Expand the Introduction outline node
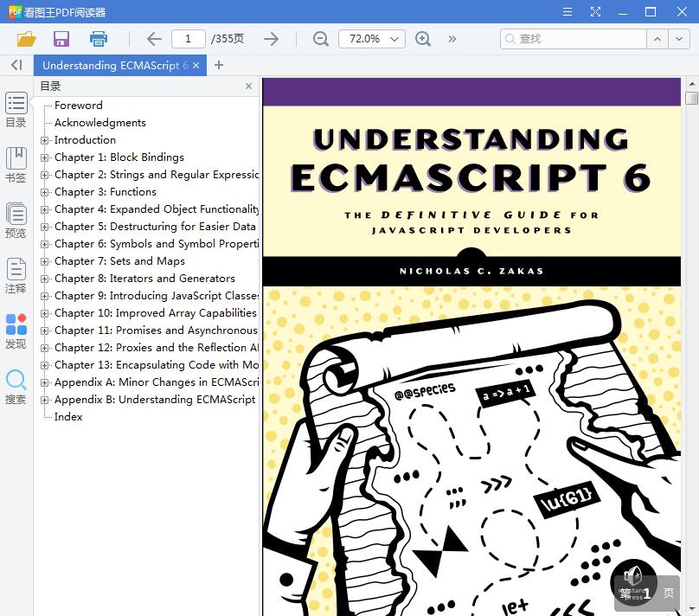The width and height of the screenshot is (699, 616). (x=44, y=140)
